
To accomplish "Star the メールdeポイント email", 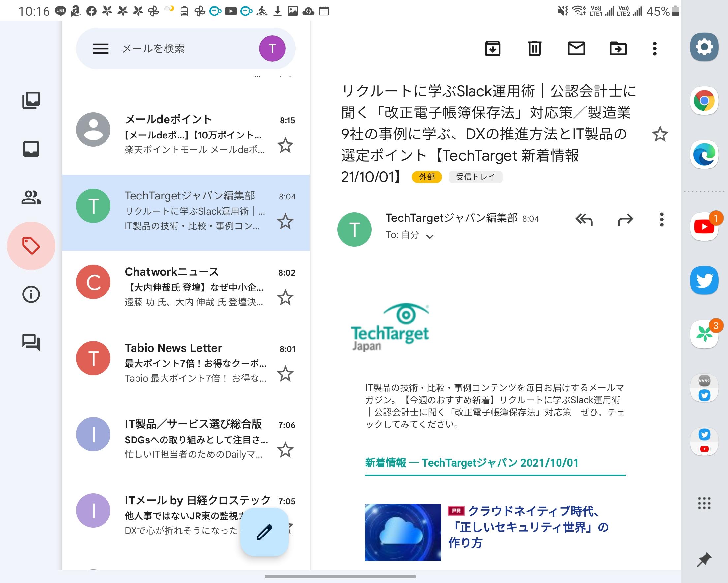I will [285, 145].
